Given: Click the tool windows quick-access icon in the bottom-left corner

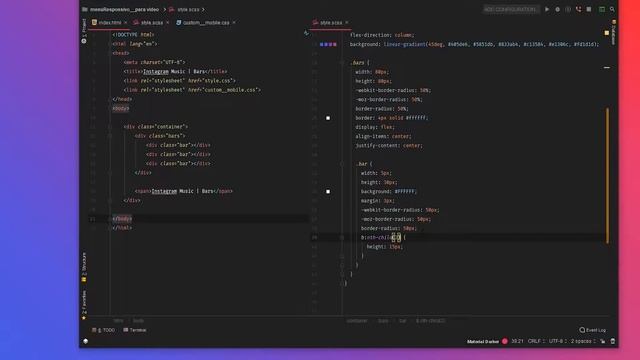Looking at the screenshot, I should point(85,341).
